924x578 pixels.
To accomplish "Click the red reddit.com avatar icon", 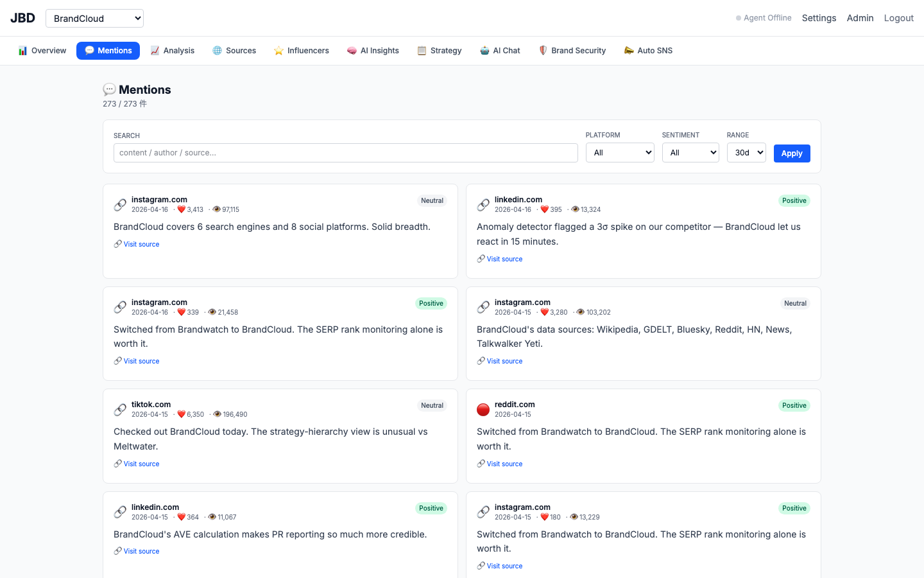I will (x=483, y=410).
